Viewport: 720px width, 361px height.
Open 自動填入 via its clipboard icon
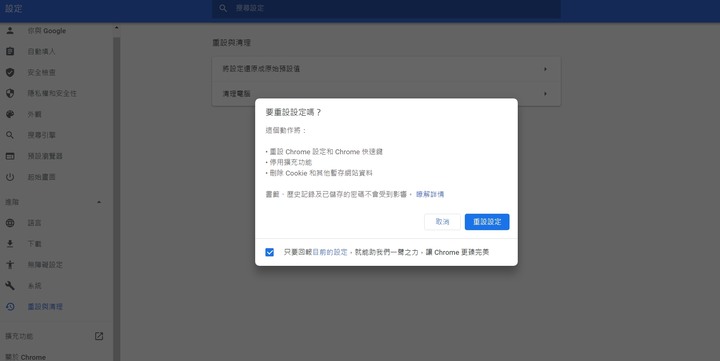pyautogui.click(x=10, y=51)
